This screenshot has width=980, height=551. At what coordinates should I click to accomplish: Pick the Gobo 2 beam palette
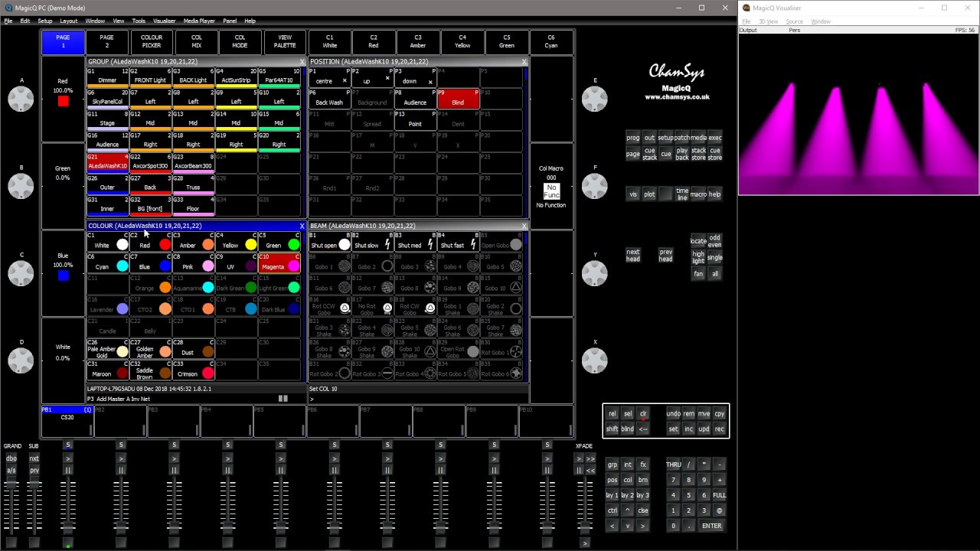[x=373, y=262]
